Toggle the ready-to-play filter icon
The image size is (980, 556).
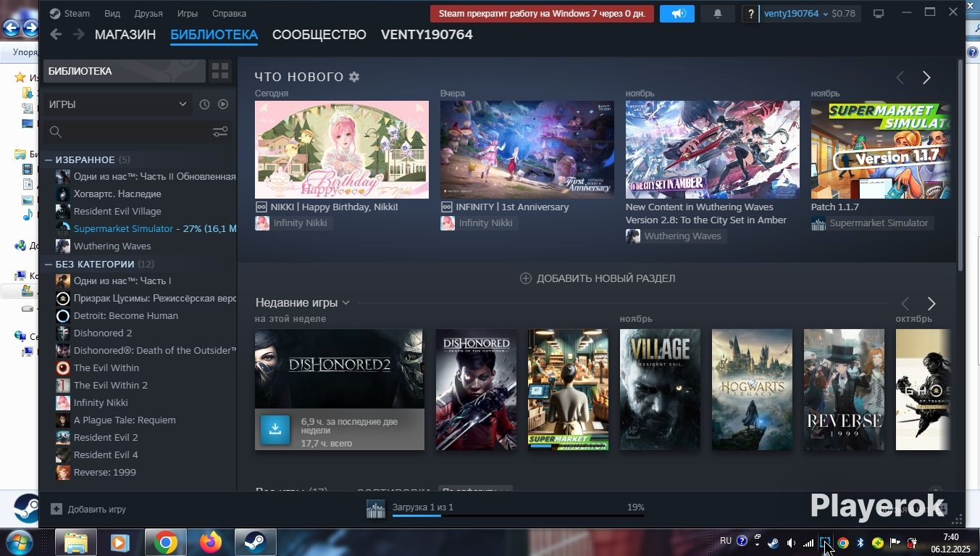[223, 104]
